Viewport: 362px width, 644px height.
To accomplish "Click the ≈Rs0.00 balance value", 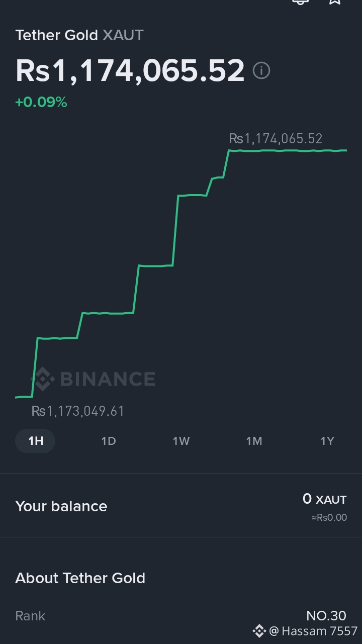I will pyautogui.click(x=329, y=517).
